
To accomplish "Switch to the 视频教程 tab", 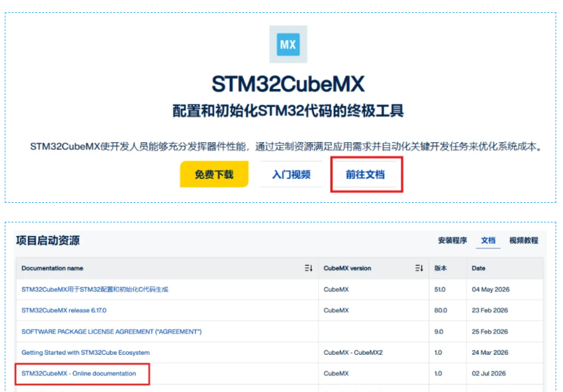I will [x=524, y=241].
